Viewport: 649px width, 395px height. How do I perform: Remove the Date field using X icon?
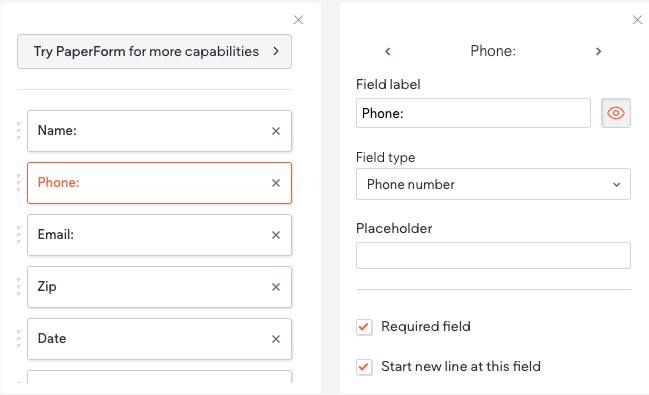pos(276,339)
